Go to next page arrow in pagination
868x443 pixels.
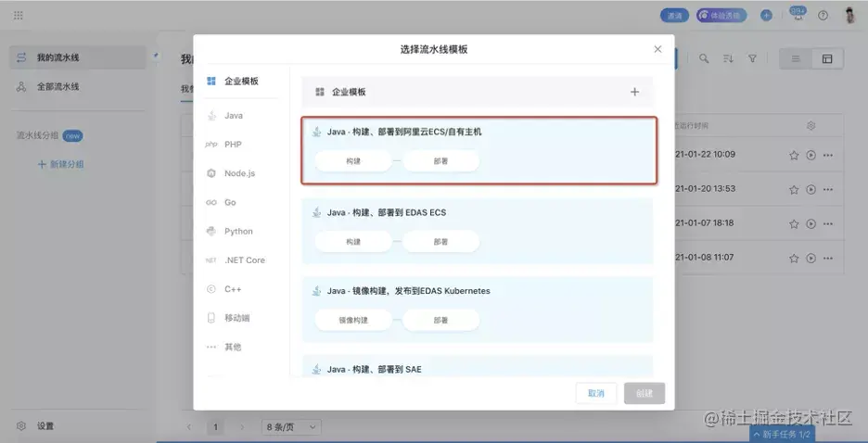tap(242, 427)
